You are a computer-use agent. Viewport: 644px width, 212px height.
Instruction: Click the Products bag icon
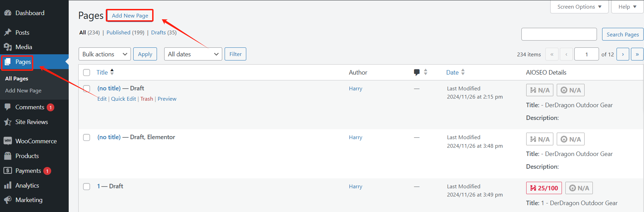(x=8, y=156)
